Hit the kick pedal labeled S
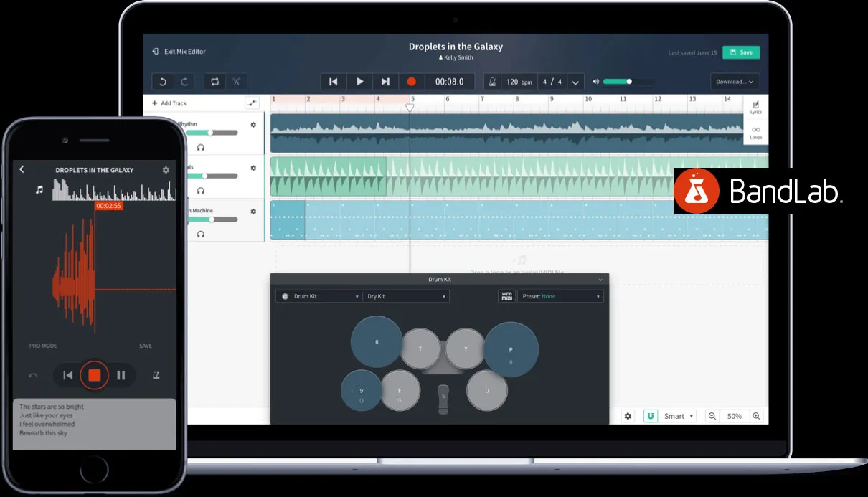868x497 pixels. coord(443,399)
